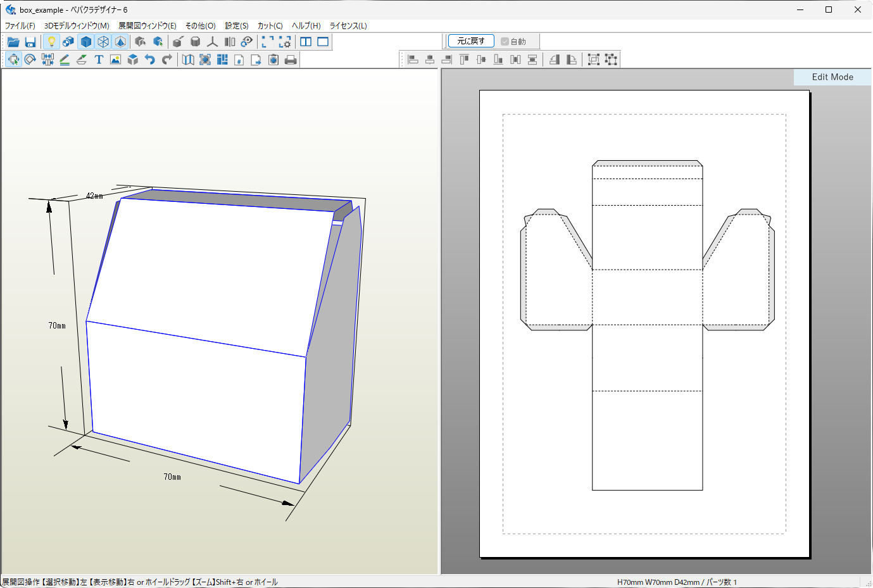Click the dashed brackets with gear icon
The image size is (873, 588).
pyautogui.click(x=285, y=42)
